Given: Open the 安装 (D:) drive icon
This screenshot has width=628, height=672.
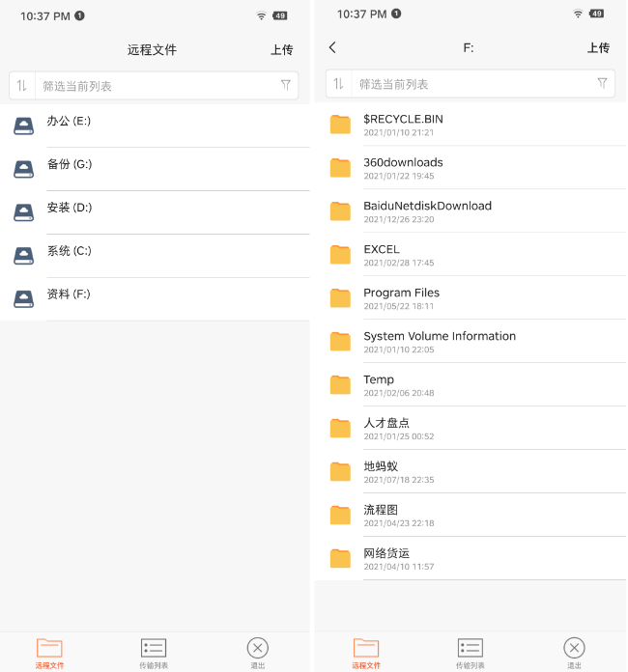Looking at the screenshot, I should [x=23, y=212].
